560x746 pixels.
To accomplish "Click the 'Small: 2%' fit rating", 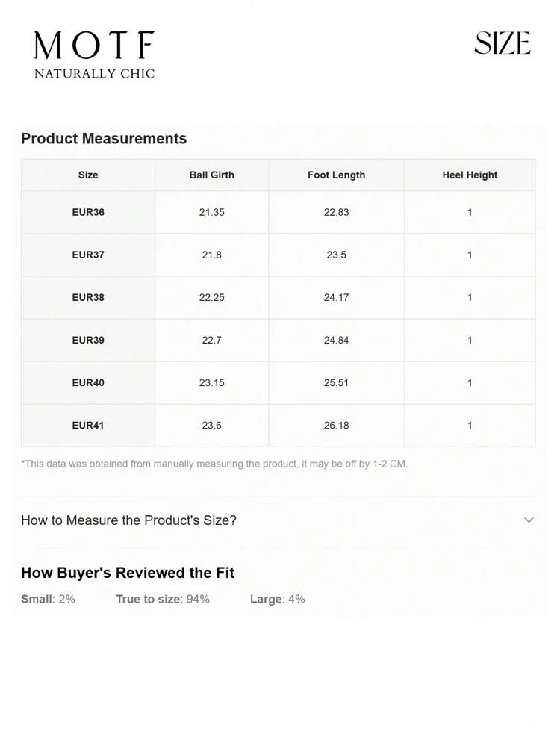I will click(x=48, y=599).
